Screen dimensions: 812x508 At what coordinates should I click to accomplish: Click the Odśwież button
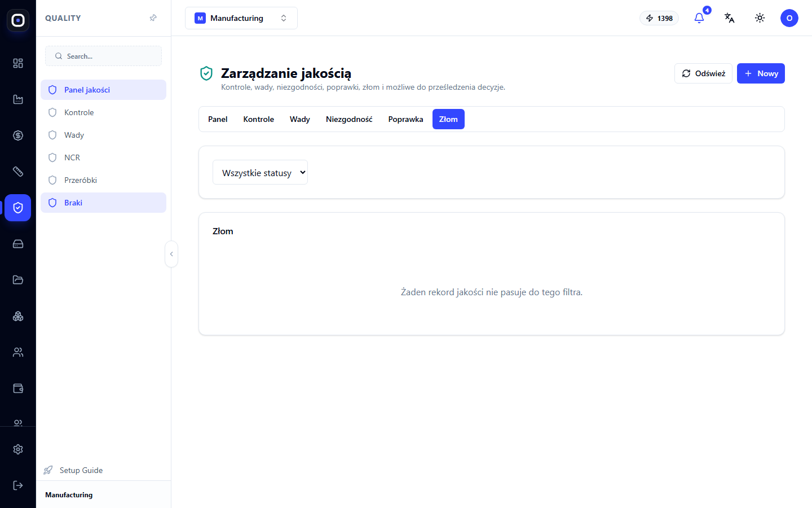[x=703, y=73]
